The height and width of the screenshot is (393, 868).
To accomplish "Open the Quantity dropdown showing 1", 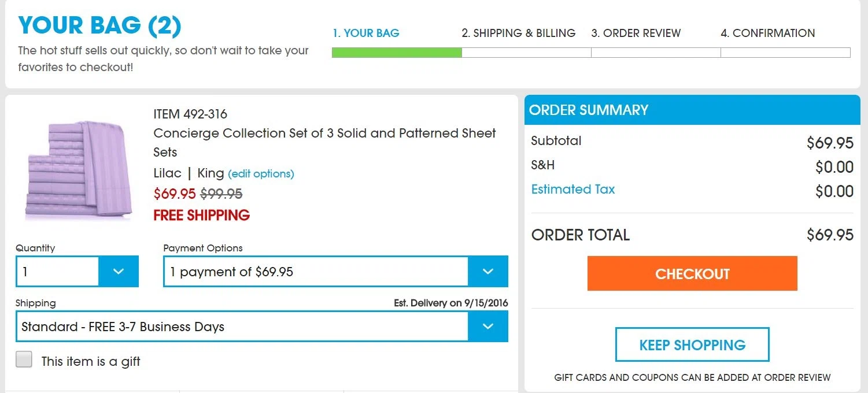I will click(77, 271).
